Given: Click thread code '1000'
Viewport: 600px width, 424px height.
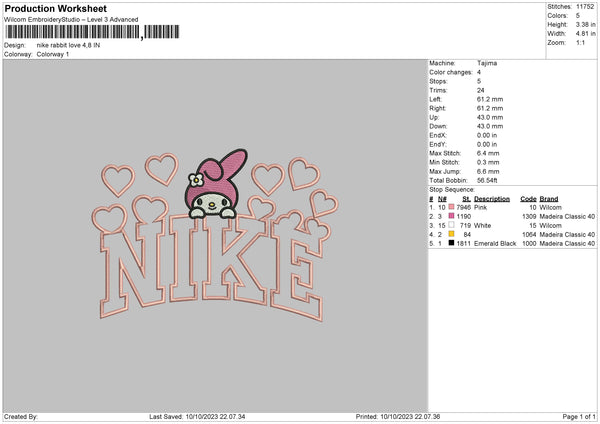Looking at the screenshot, I should tap(529, 243).
